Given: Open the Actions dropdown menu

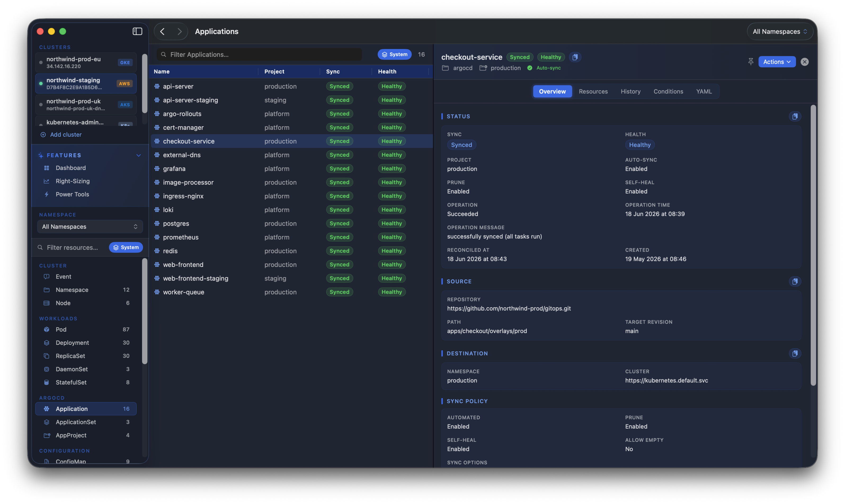Looking at the screenshot, I should 777,61.
